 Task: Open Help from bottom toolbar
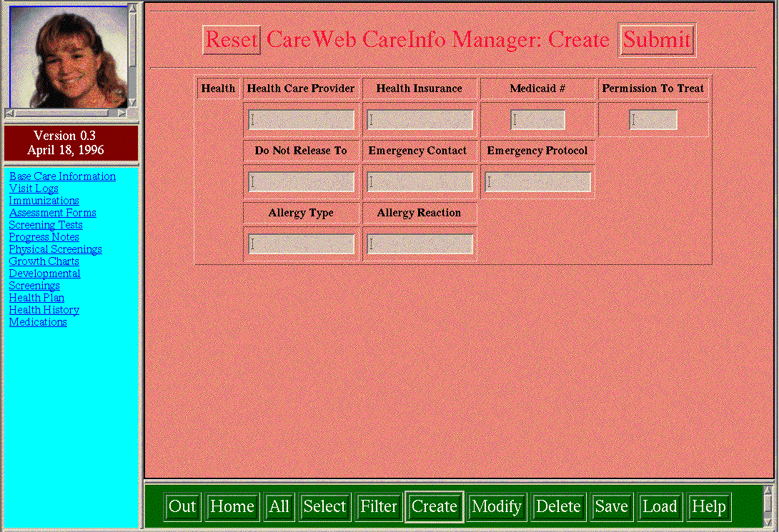tap(709, 507)
